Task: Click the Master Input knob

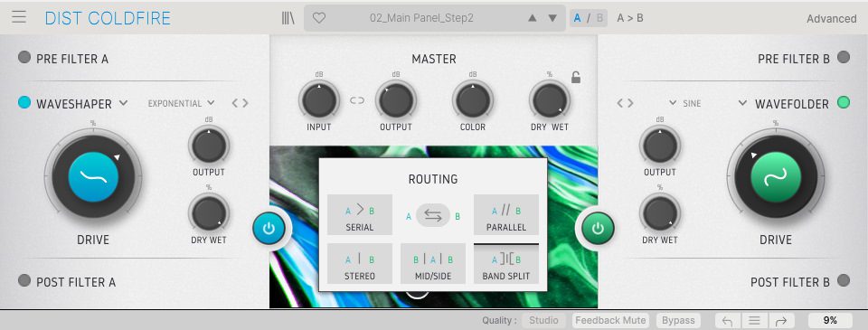Action: tap(319, 100)
